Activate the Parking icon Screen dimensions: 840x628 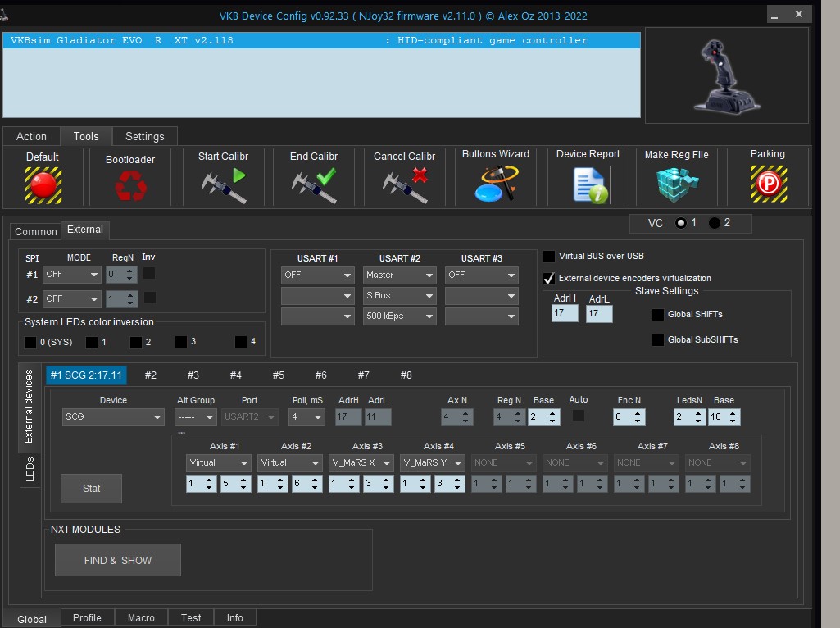click(768, 184)
